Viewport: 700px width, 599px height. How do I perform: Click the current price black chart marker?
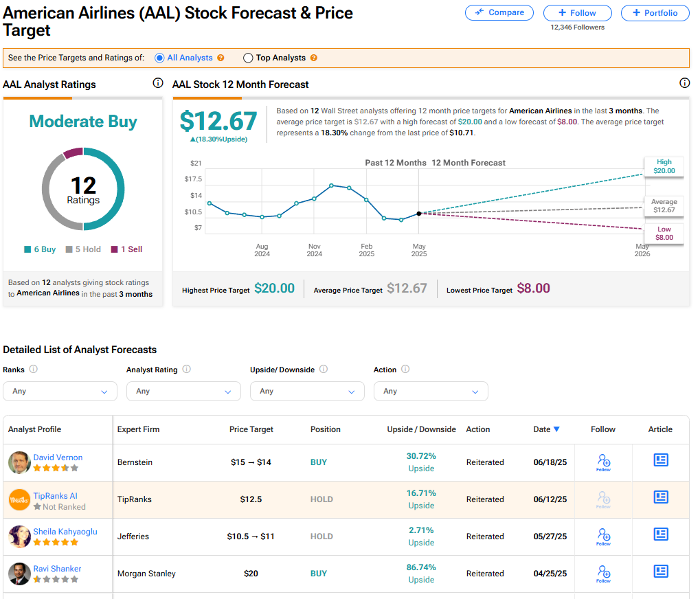click(x=419, y=214)
